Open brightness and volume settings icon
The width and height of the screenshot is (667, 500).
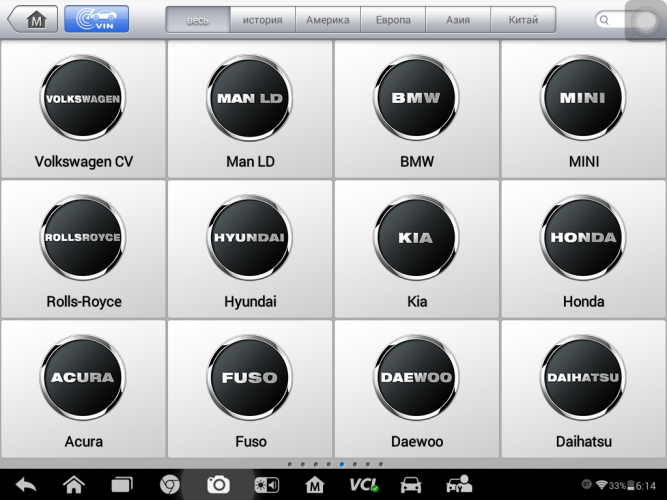pos(266,485)
